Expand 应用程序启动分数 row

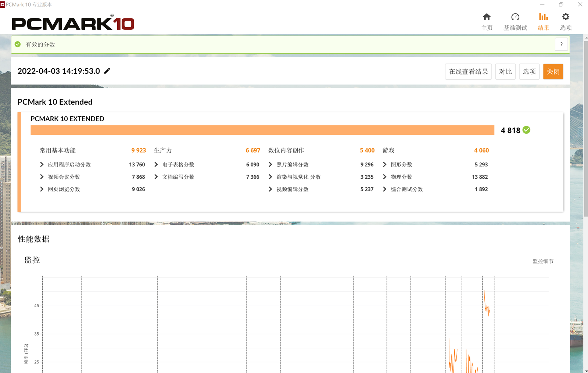click(42, 165)
